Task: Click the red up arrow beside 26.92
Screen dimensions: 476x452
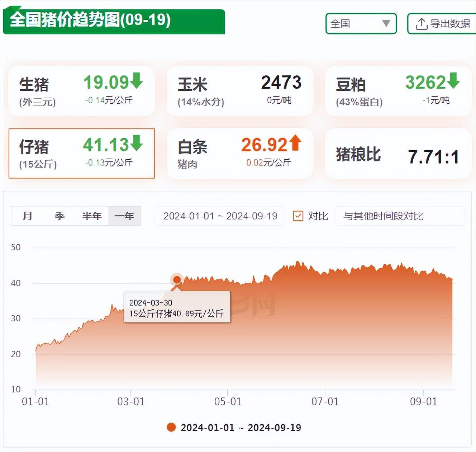Action: (295, 143)
